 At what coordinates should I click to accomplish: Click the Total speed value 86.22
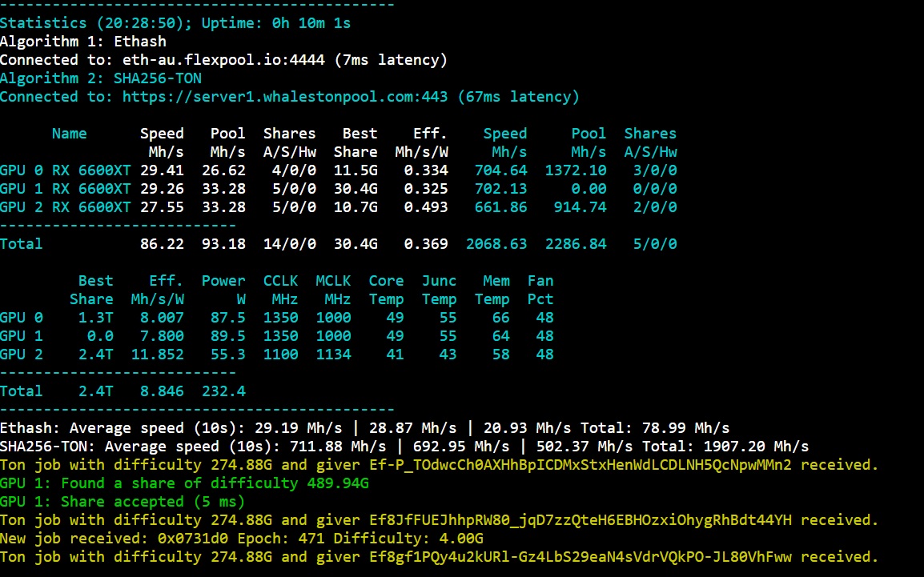(162, 244)
